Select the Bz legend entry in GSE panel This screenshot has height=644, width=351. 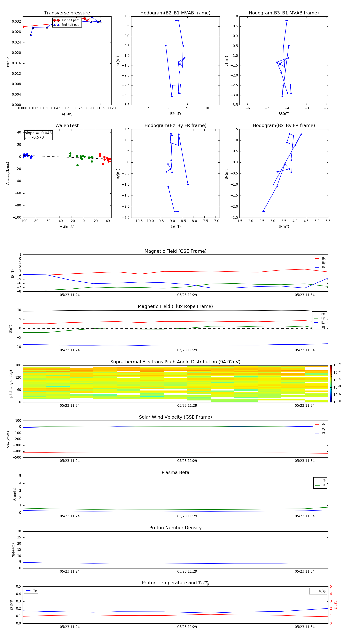click(320, 267)
